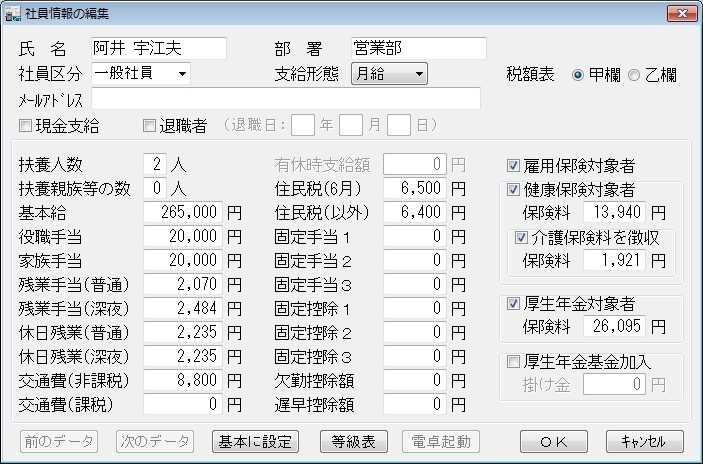Click the 扶養親族等の数 field
Screen dimensions: 703x464
pos(155,188)
